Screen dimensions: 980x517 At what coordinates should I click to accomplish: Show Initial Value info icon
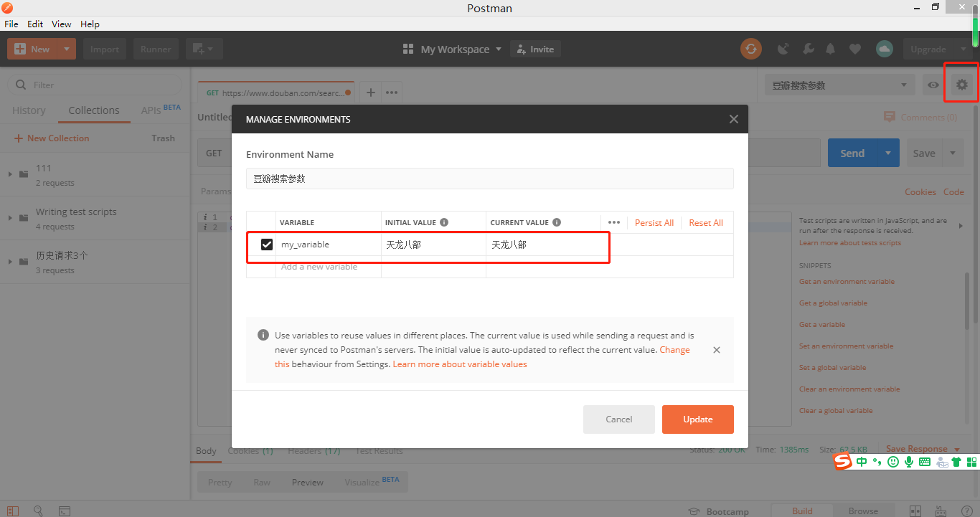[444, 222]
